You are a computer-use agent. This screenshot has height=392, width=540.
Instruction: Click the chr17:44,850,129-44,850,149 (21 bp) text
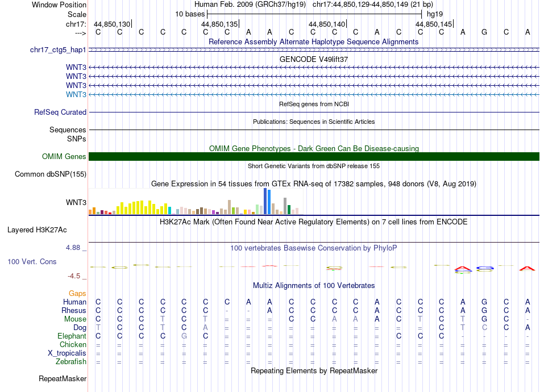click(373, 5)
